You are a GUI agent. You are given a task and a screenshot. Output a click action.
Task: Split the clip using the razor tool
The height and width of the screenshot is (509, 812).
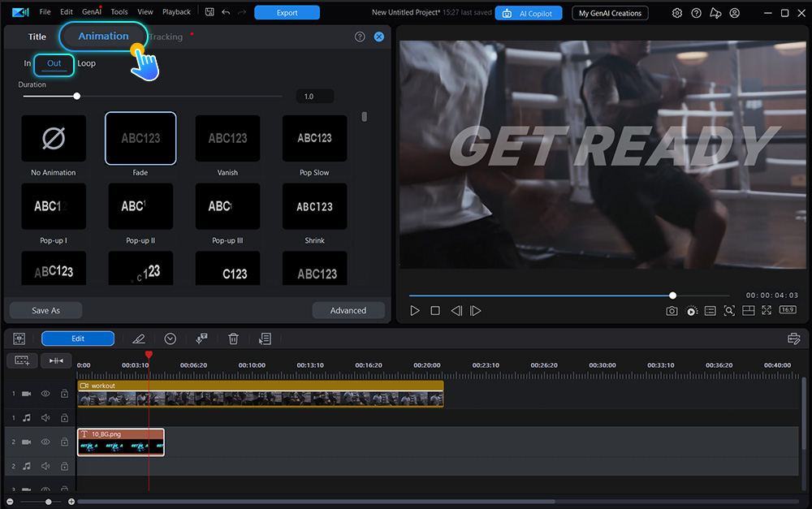(x=138, y=339)
